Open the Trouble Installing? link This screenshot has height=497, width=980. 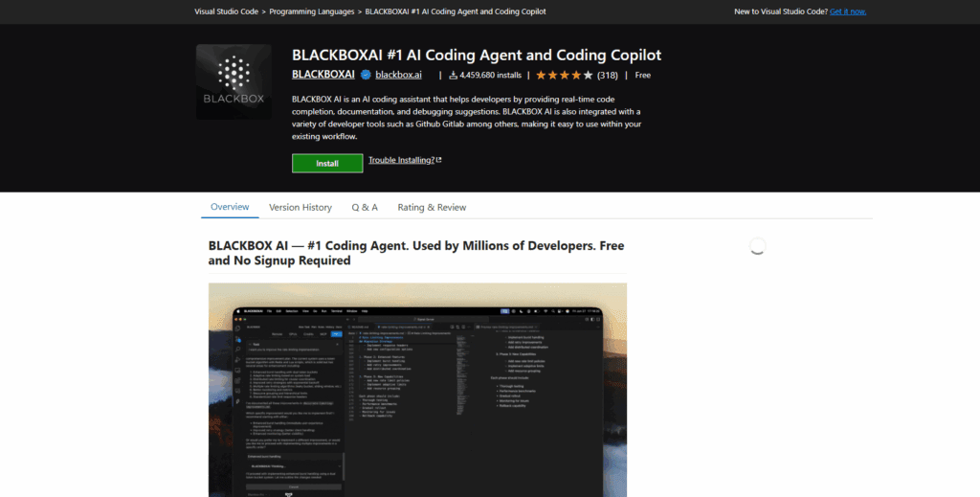tap(401, 160)
